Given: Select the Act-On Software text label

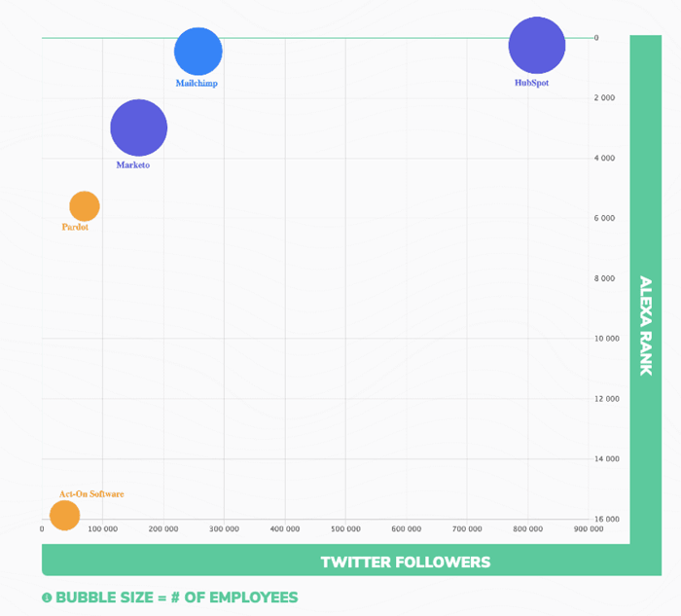Looking at the screenshot, I should tap(91, 494).
